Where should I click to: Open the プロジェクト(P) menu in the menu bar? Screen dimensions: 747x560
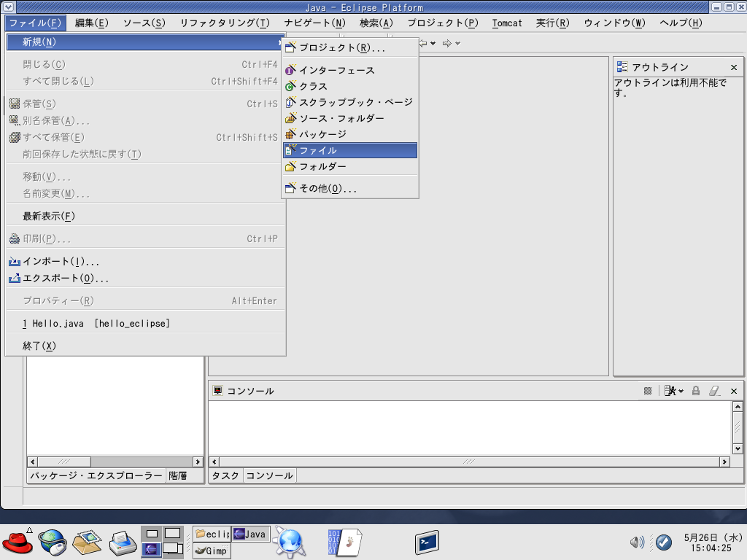point(443,23)
